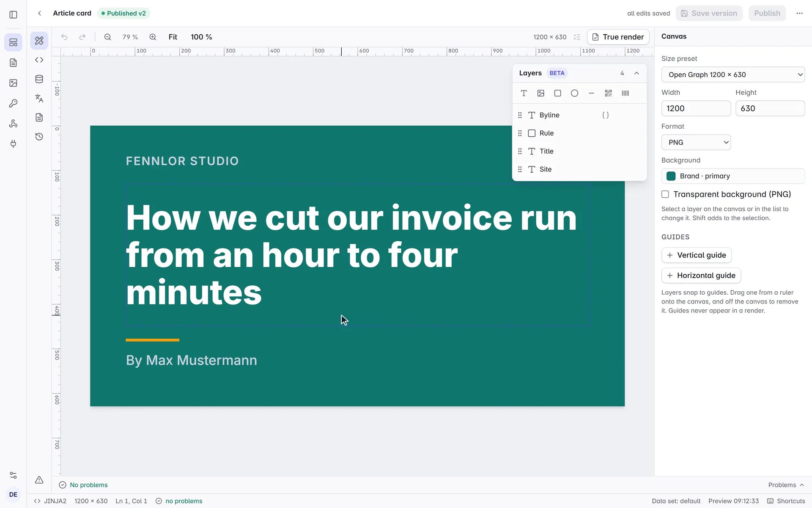812x508 pixels.
Task: Add a text layer from the Layers toolbar
Action: [524, 93]
